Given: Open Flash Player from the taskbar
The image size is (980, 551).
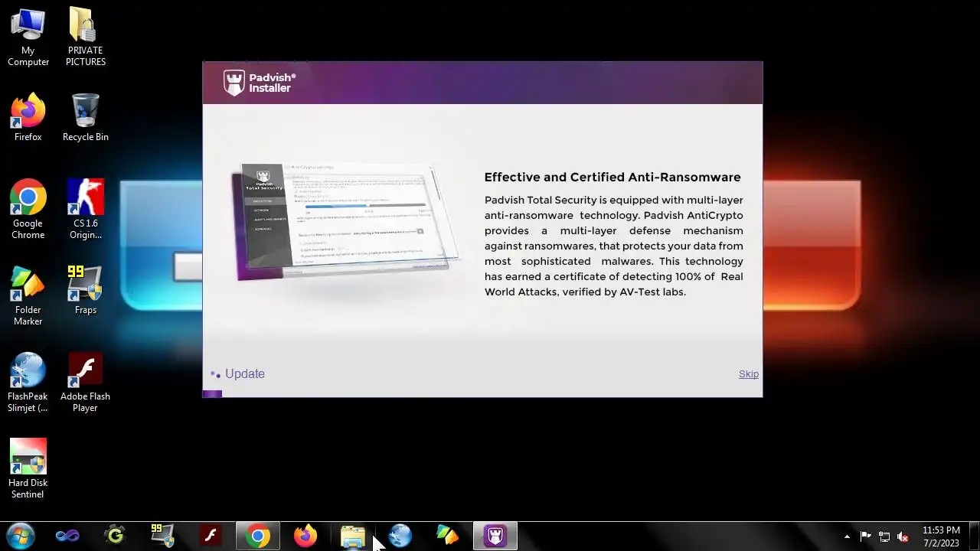Looking at the screenshot, I should (210, 536).
